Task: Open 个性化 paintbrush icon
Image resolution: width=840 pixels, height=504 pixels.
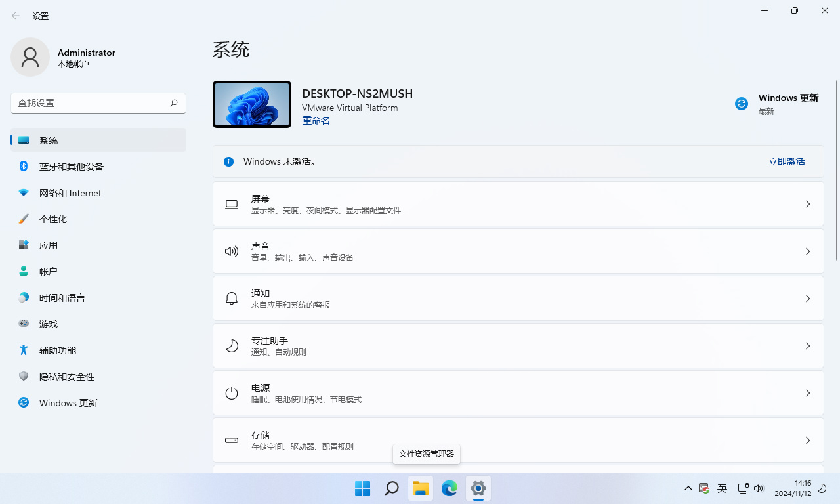Action: [x=24, y=219]
